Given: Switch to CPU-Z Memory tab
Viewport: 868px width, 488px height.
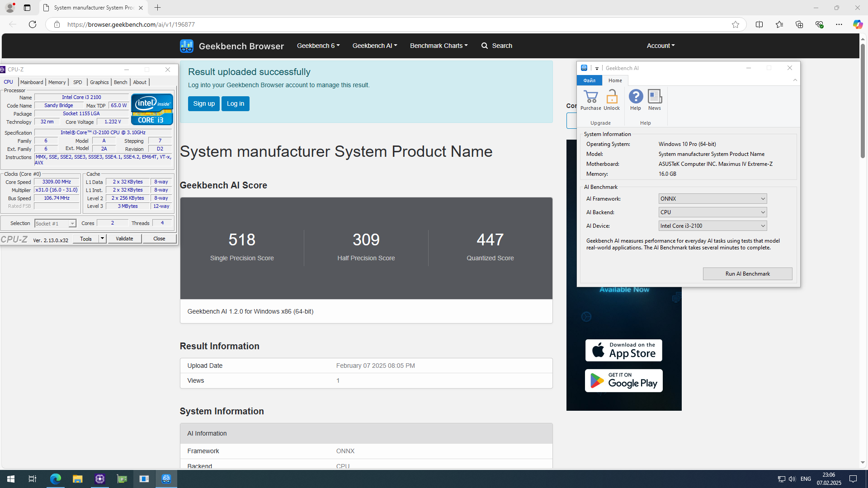Looking at the screenshot, I should coord(57,82).
